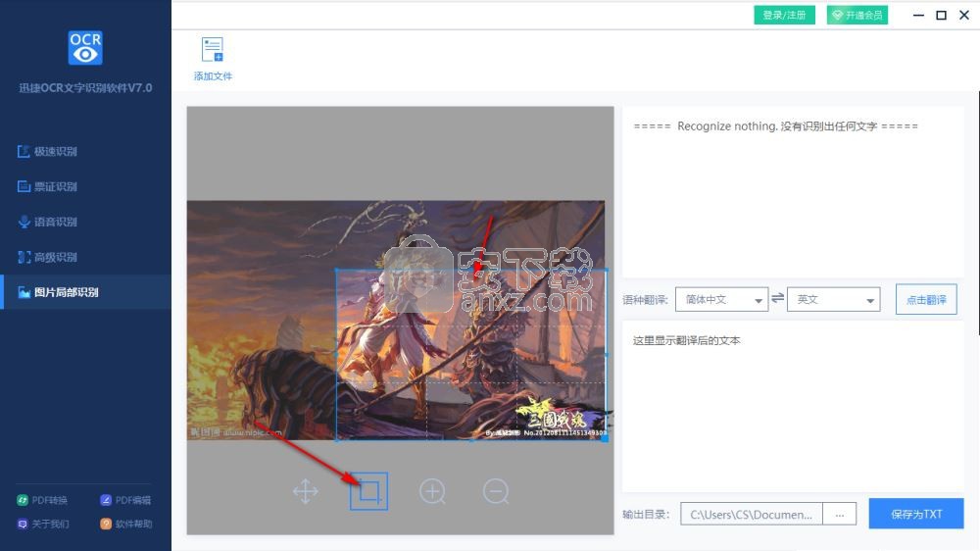The width and height of the screenshot is (980, 551).
Task: Click inside the translated text area
Action: tap(793, 407)
